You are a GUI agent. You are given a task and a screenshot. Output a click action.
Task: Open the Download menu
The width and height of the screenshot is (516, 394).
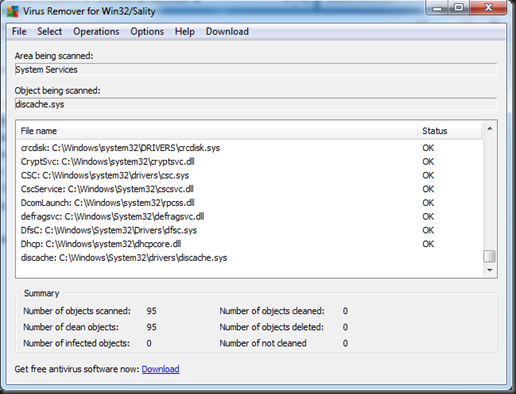[227, 31]
